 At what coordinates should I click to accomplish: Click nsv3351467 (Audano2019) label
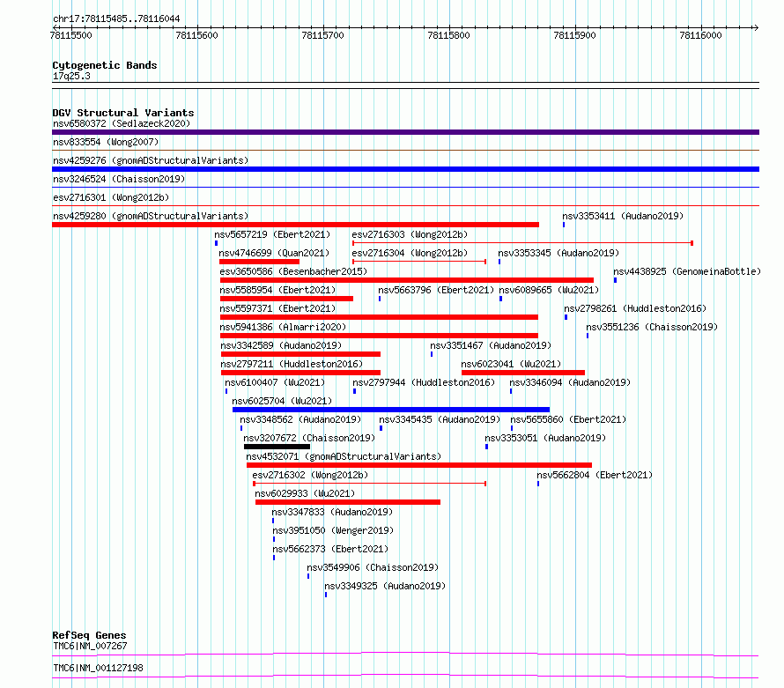[491, 345]
